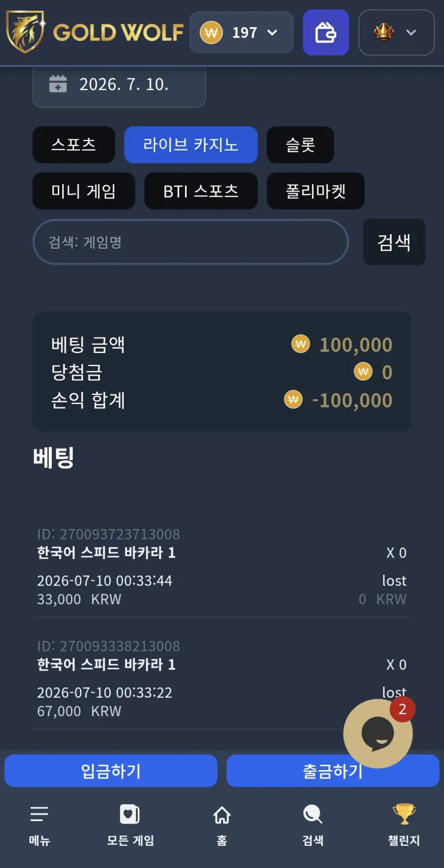Tap the calendar icon in date field
This screenshot has width=444, height=868.
58,84
